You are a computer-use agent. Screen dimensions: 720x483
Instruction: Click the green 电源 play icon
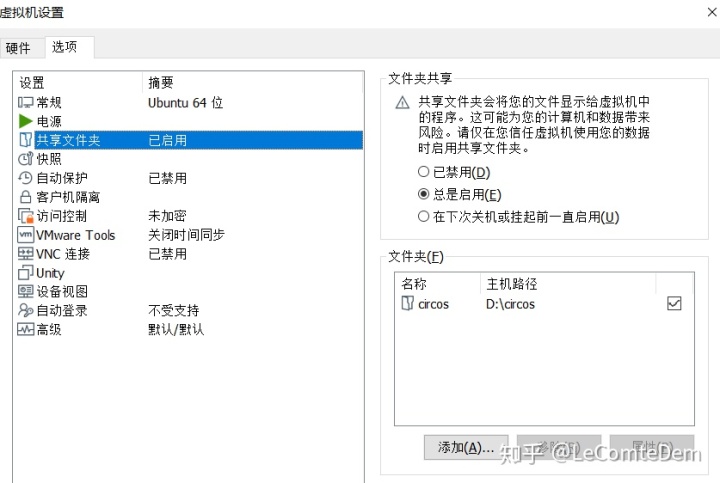click(25, 121)
